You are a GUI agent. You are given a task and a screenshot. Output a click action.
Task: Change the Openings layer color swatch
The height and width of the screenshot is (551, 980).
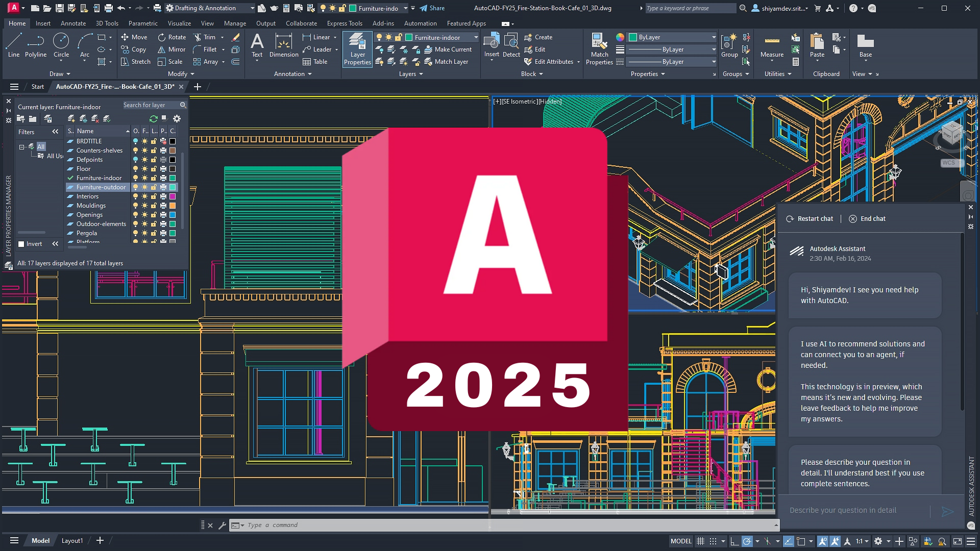point(173,214)
